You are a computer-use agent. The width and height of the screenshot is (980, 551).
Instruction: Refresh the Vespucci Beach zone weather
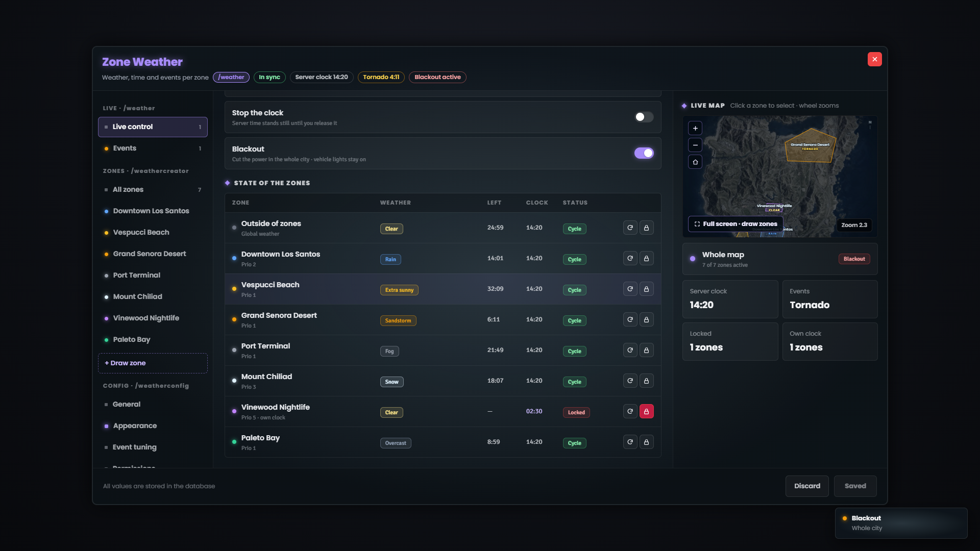[x=630, y=289]
